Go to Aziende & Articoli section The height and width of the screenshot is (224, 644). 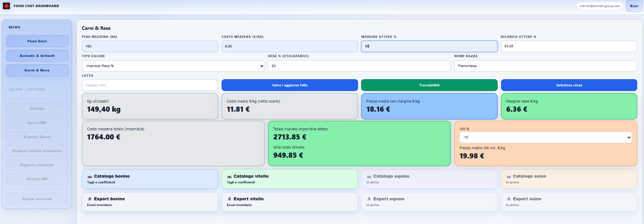[37, 56]
